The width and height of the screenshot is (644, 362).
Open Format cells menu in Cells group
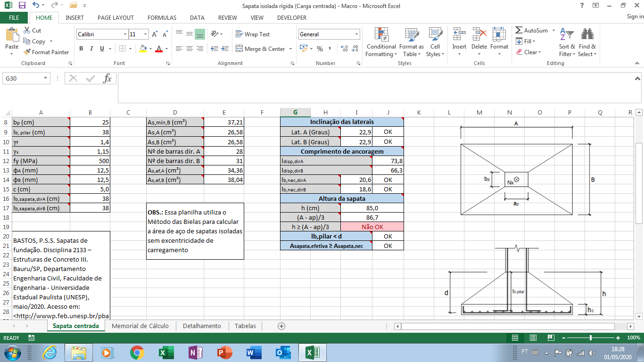(x=499, y=42)
